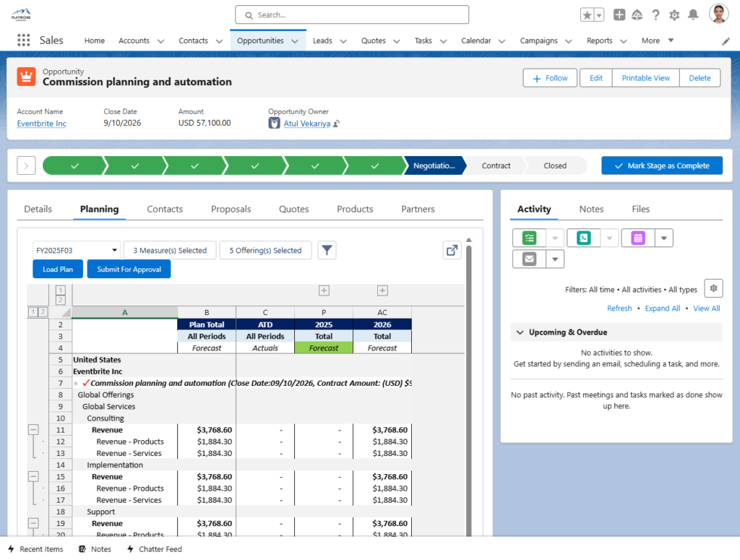This screenshot has height=560, width=740.
Task: Open the setup gear in the header
Action: [674, 15]
